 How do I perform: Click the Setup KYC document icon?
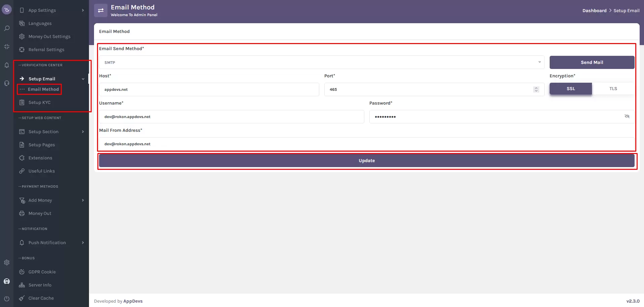coord(22,102)
